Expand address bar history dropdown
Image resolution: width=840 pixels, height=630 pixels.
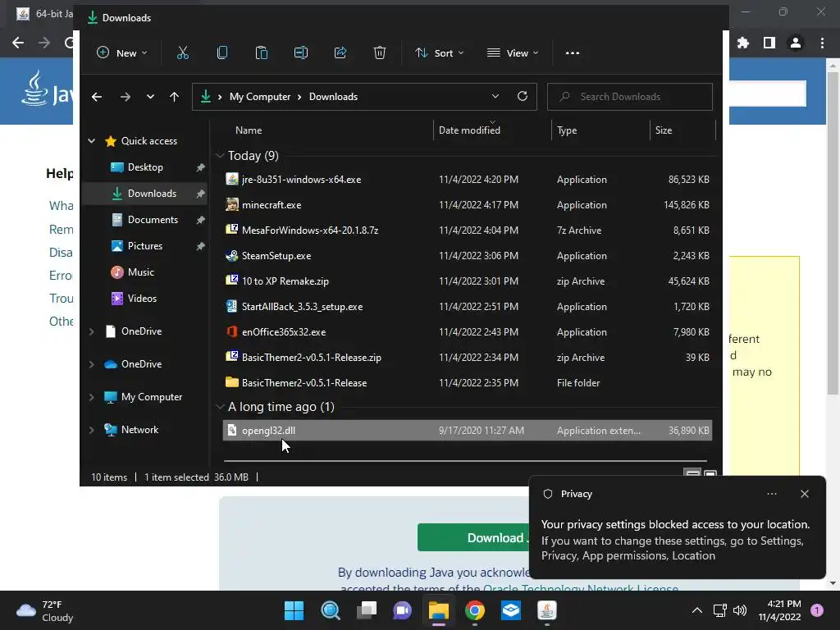(495, 97)
